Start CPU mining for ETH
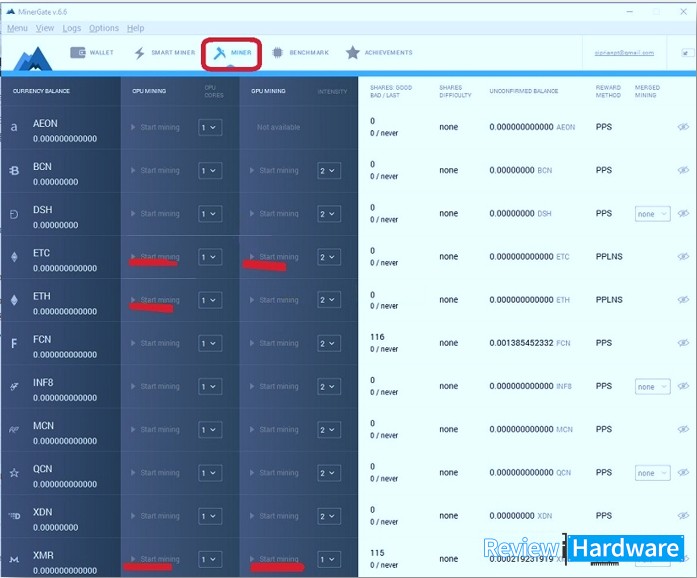The image size is (697, 578). [155, 300]
